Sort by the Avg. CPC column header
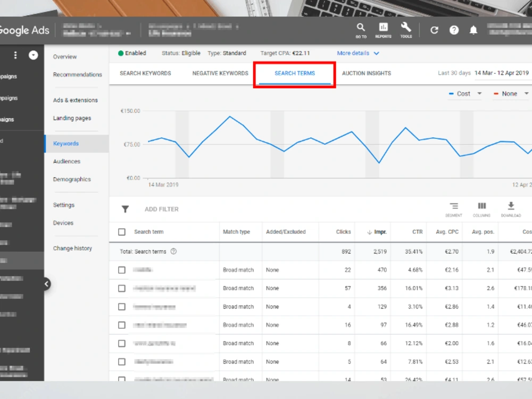 pyautogui.click(x=447, y=232)
